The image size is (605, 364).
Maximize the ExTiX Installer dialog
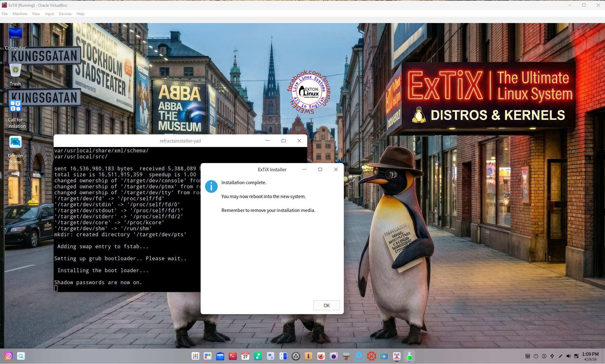click(x=320, y=169)
